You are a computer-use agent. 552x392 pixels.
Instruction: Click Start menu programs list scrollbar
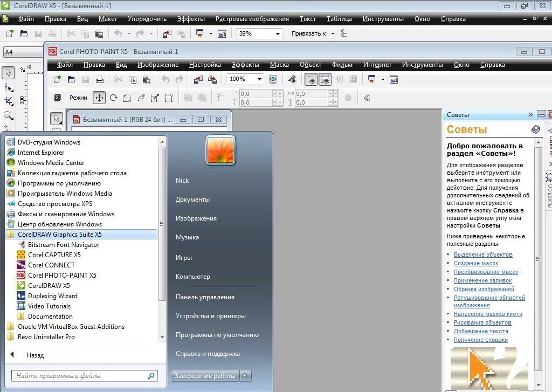(162, 223)
